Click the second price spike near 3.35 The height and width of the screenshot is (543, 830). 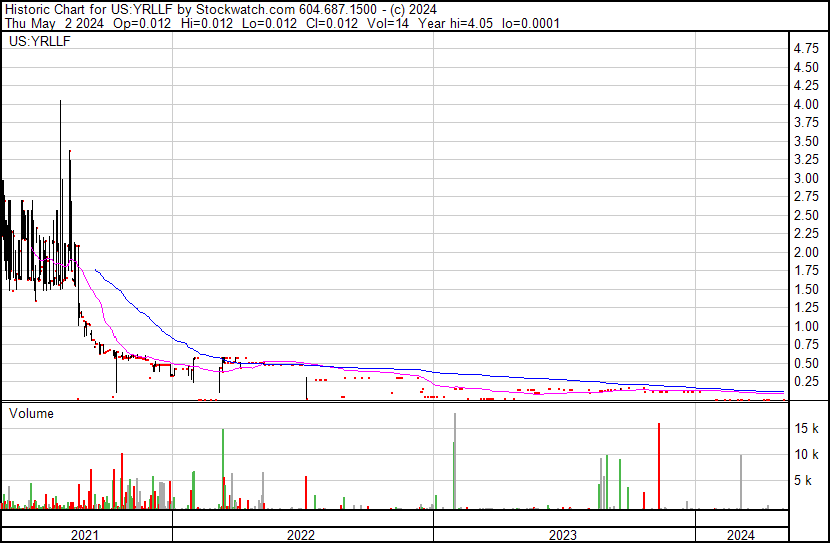coord(70,201)
